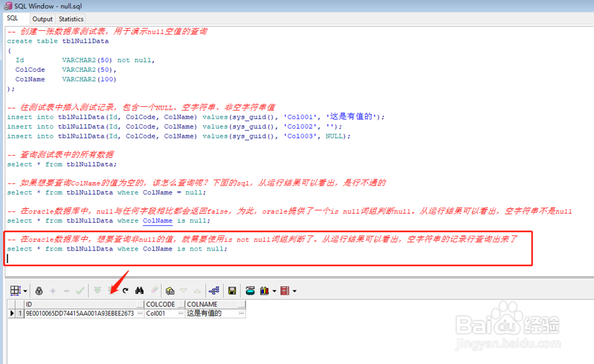
Task: Switch to the Statistics tab
Action: [70, 18]
